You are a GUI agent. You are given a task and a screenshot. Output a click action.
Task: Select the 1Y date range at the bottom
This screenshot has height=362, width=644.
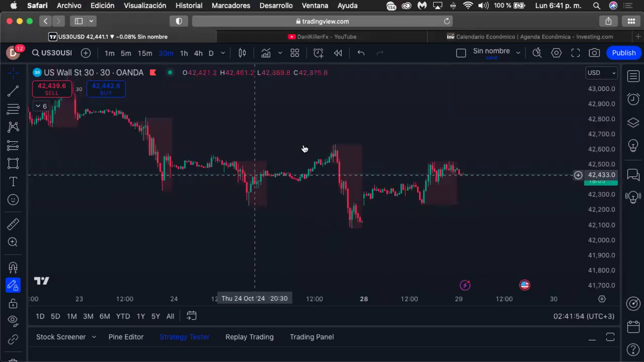pyautogui.click(x=140, y=316)
